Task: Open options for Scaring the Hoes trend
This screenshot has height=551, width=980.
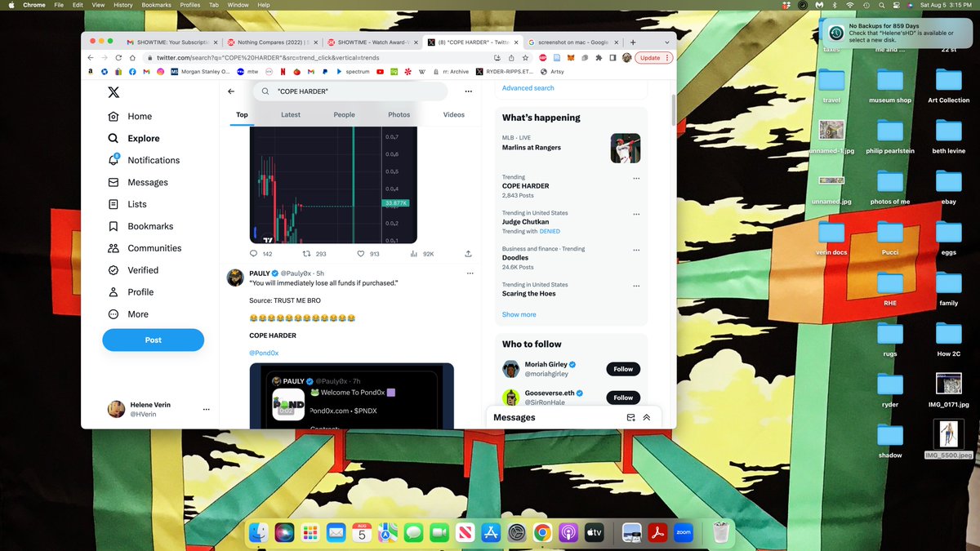Action: pyautogui.click(x=636, y=286)
